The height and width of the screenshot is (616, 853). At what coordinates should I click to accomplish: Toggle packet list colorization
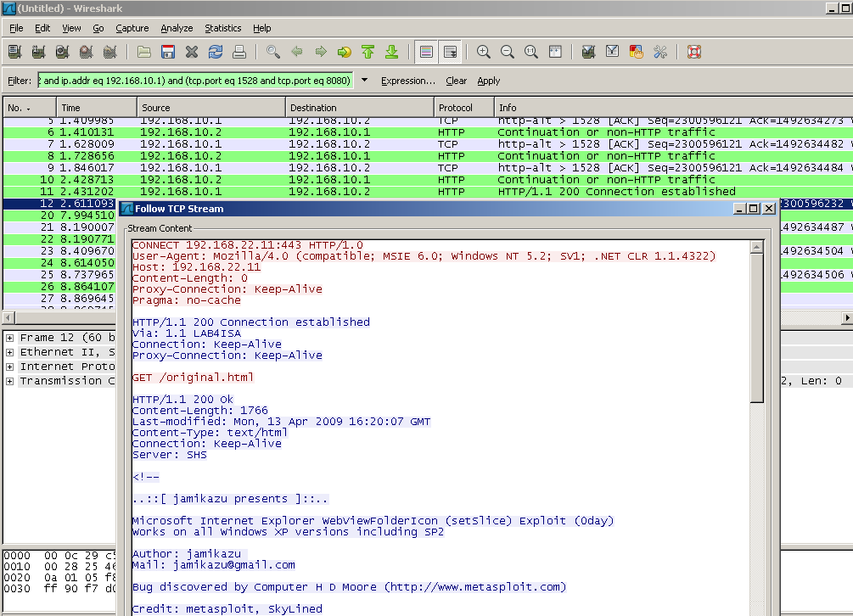pyautogui.click(x=426, y=53)
